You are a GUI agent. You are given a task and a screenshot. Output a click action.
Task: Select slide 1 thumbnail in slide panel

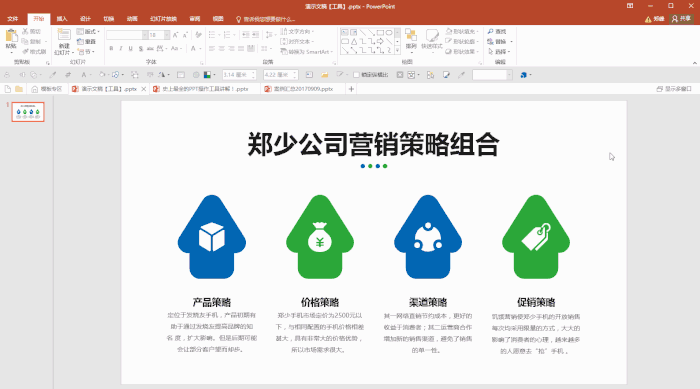coord(28,112)
